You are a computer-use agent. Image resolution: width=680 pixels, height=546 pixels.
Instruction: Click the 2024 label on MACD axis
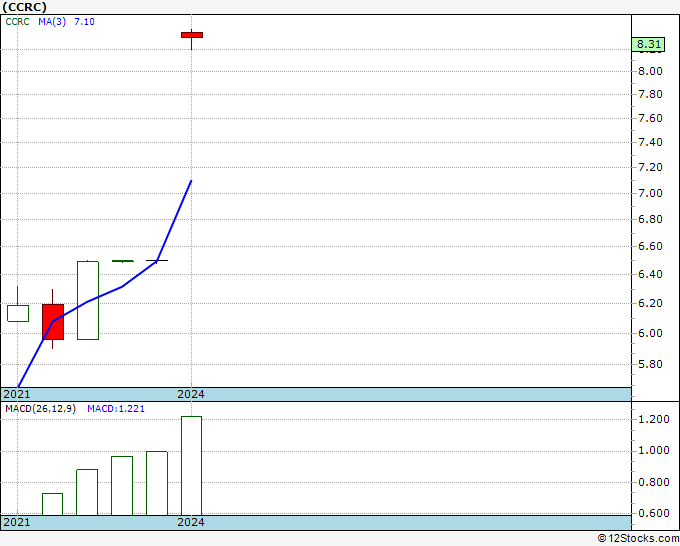pos(191,522)
